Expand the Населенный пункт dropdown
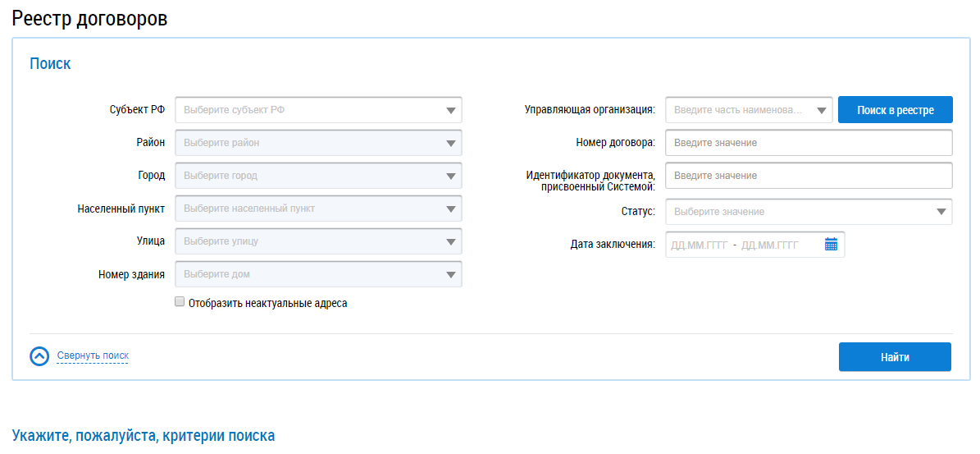 [318, 209]
